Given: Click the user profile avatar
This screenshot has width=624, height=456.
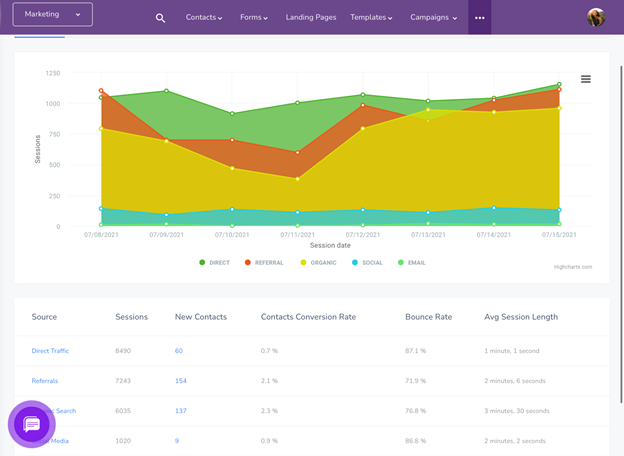Looking at the screenshot, I should pyautogui.click(x=596, y=17).
